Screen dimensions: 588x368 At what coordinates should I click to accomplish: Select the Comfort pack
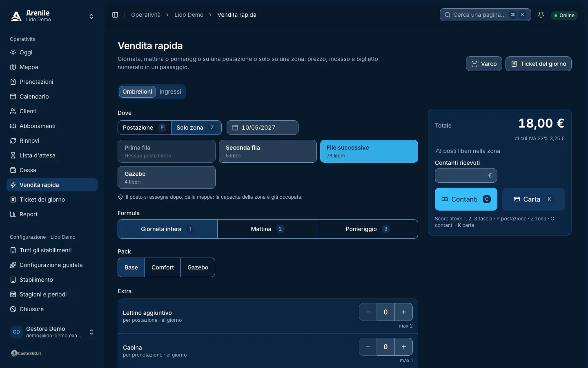click(163, 267)
